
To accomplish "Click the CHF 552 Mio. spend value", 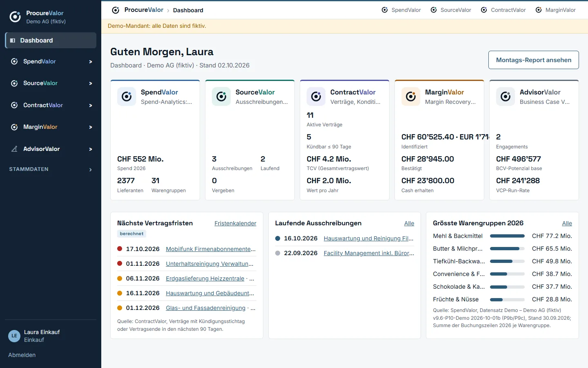I will pos(140,159).
